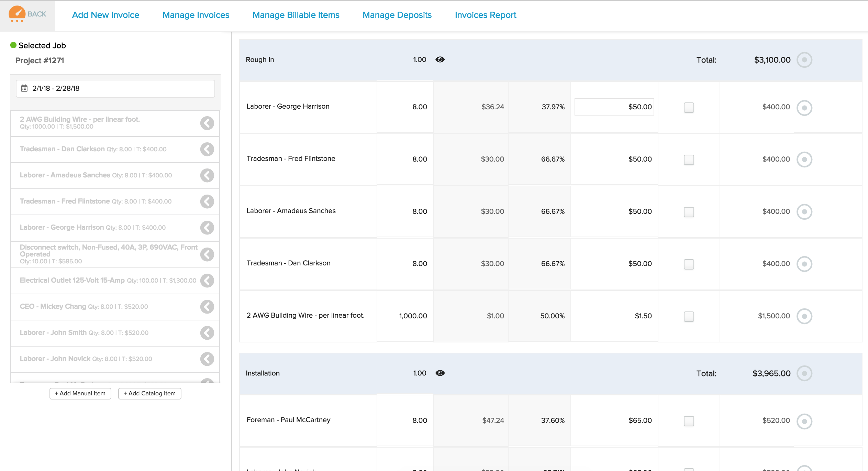The height and width of the screenshot is (471, 868).
Task: Click circle icon in Tradesman - Dan Clarkson row
Action: pos(804,264)
